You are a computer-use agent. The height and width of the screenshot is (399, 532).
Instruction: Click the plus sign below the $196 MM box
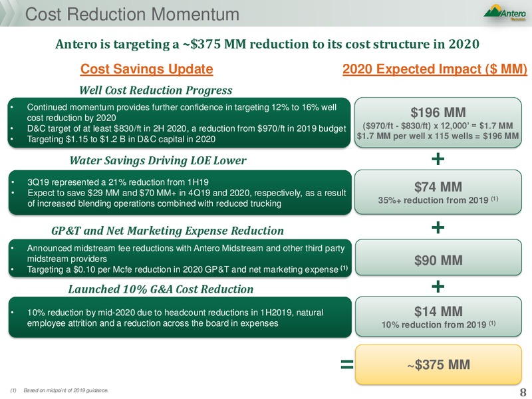click(x=438, y=159)
